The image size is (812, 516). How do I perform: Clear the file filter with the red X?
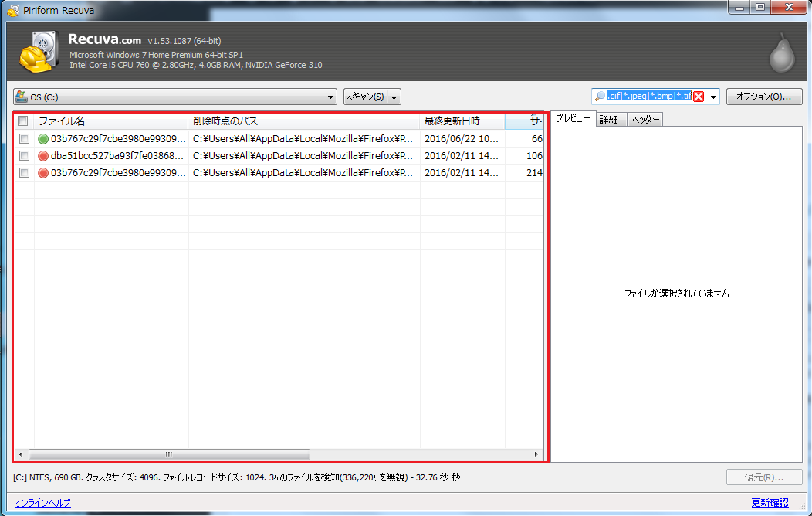click(x=699, y=97)
